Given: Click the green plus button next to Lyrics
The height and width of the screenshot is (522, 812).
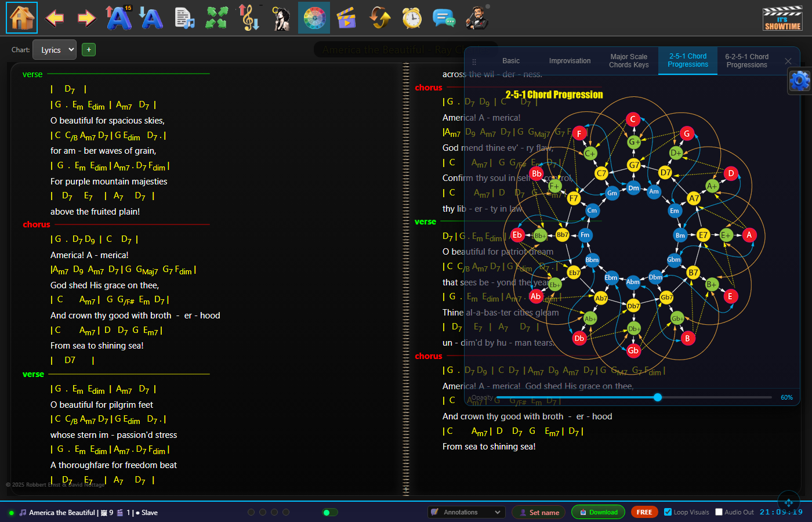Looking at the screenshot, I should [89, 50].
